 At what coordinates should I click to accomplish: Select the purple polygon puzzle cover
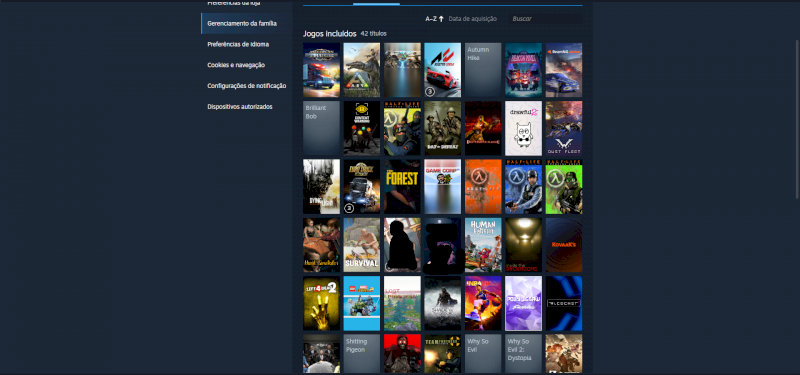[523, 304]
